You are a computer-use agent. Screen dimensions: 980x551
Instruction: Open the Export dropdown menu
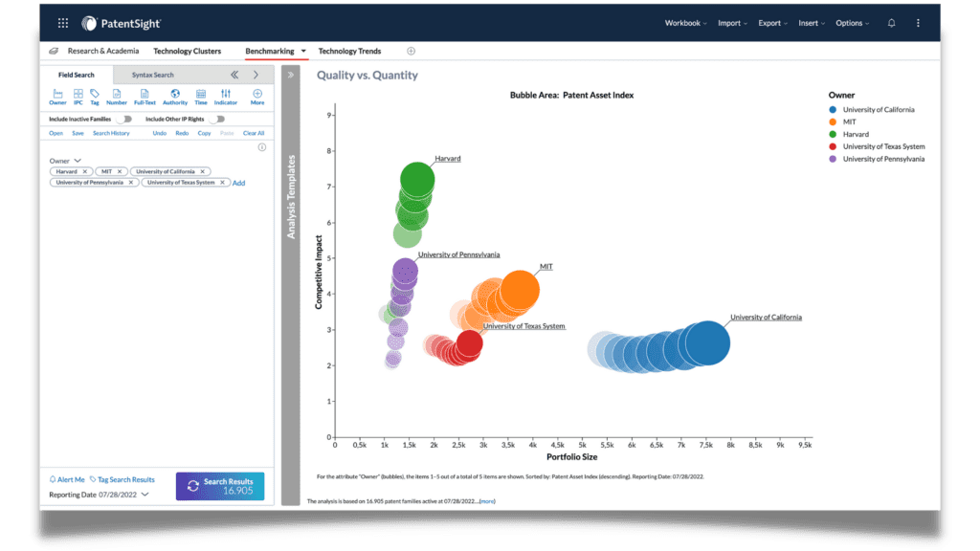point(773,23)
